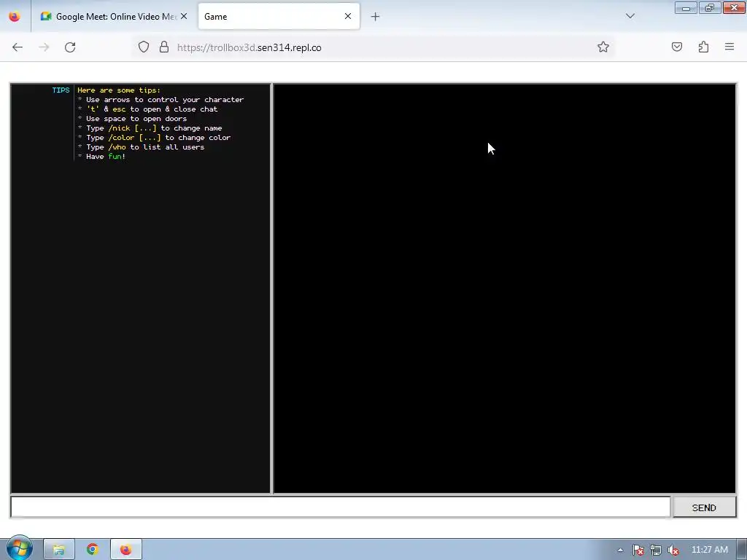Restore down the Firefox window
The height and width of the screenshot is (560, 747).
point(710,8)
